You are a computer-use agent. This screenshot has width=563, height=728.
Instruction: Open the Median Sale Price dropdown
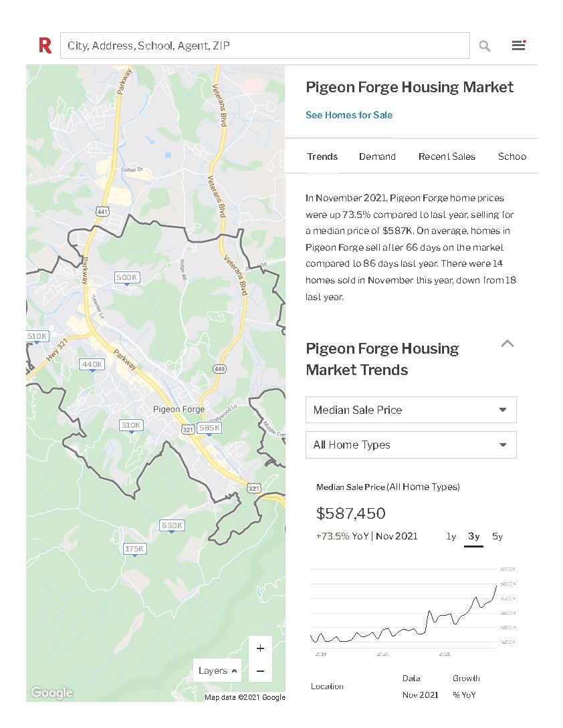pyautogui.click(x=411, y=410)
